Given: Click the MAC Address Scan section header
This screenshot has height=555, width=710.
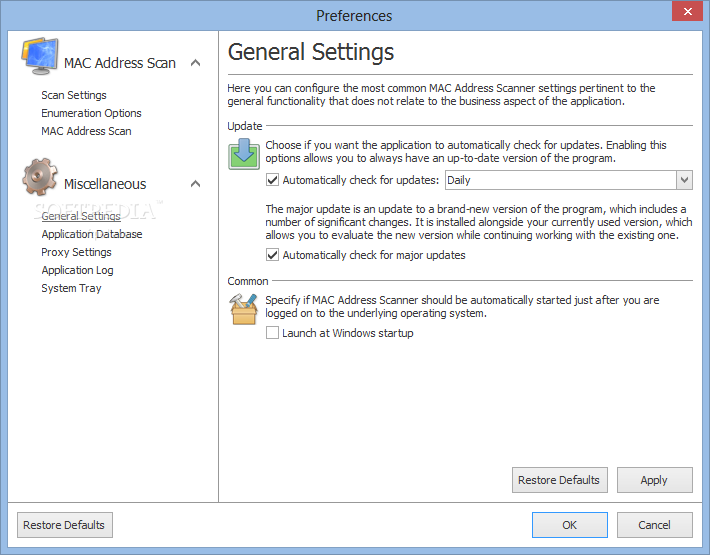Looking at the screenshot, I should pyautogui.click(x=120, y=63).
